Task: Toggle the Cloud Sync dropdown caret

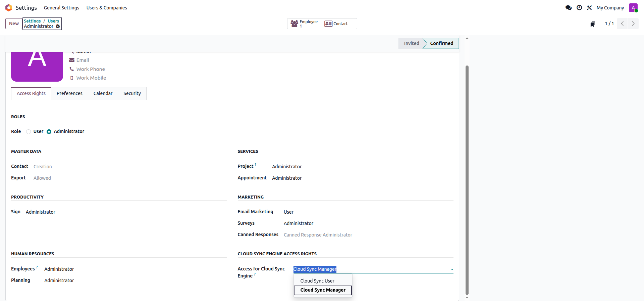Action: click(x=452, y=269)
